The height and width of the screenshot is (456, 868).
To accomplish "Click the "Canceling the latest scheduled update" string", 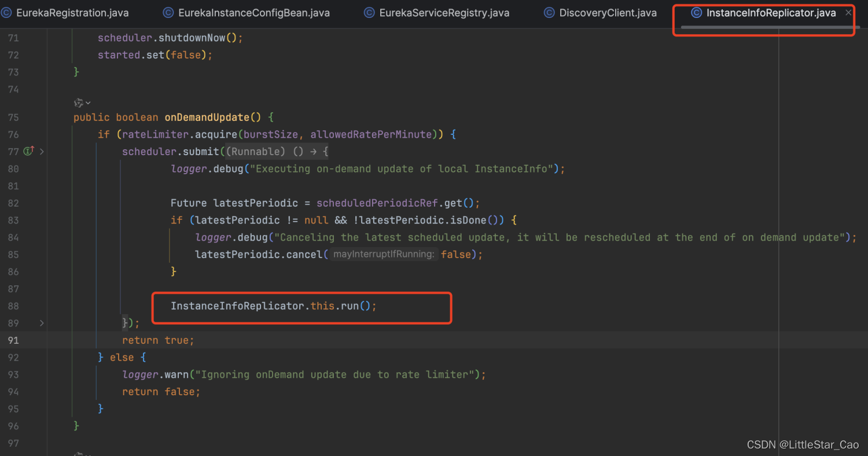I will coord(560,237).
